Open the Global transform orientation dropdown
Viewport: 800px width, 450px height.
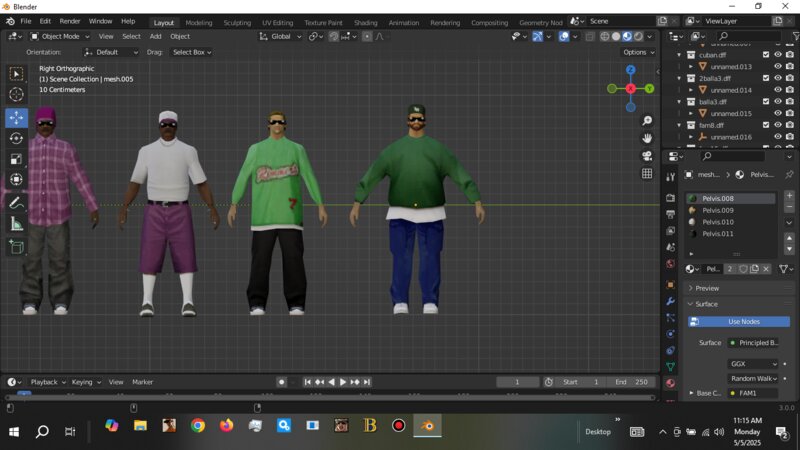tap(280, 36)
